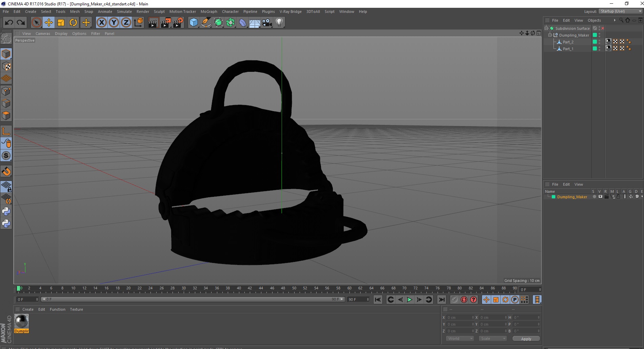Click Object Manager search icon
The image size is (644, 349).
click(x=621, y=20)
